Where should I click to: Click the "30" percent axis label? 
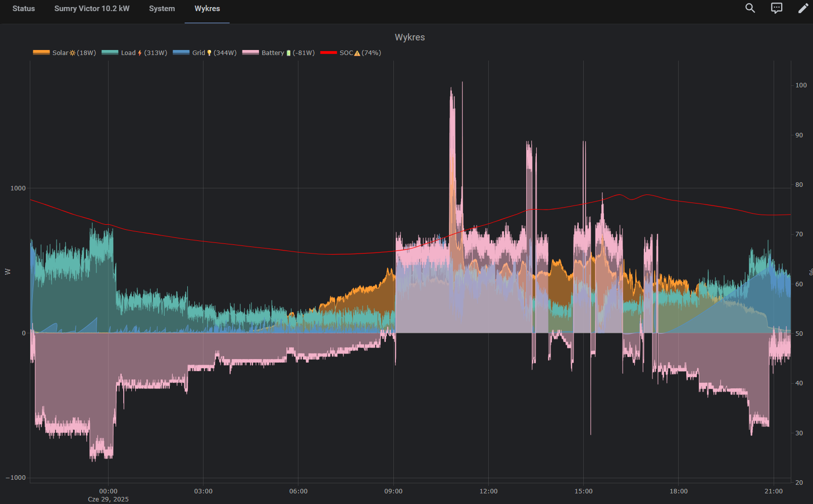(x=799, y=433)
